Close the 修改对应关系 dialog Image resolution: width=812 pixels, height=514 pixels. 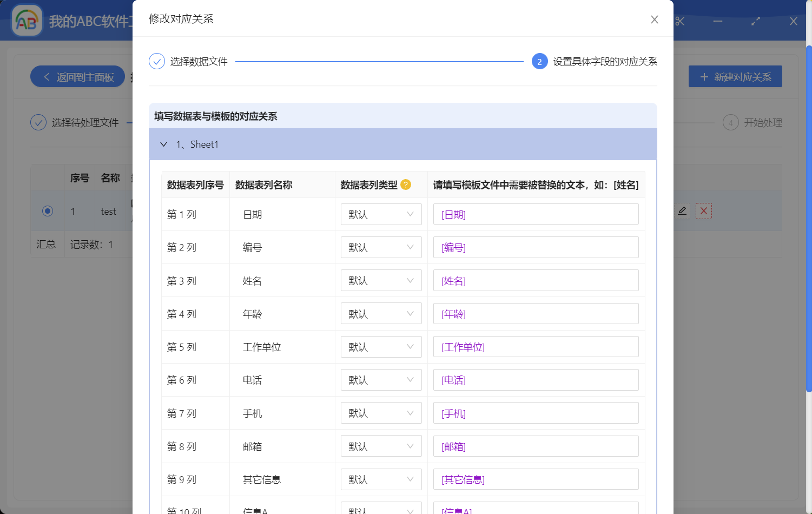click(x=655, y=19)
